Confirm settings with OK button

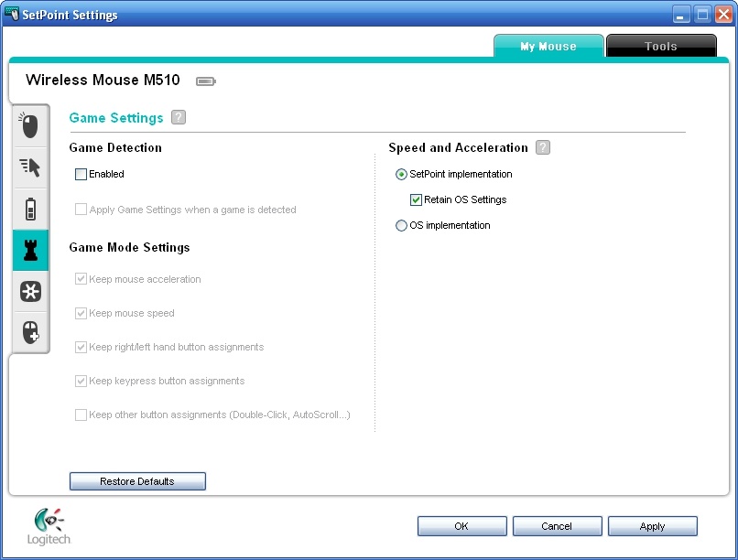[x=461, y=526]
